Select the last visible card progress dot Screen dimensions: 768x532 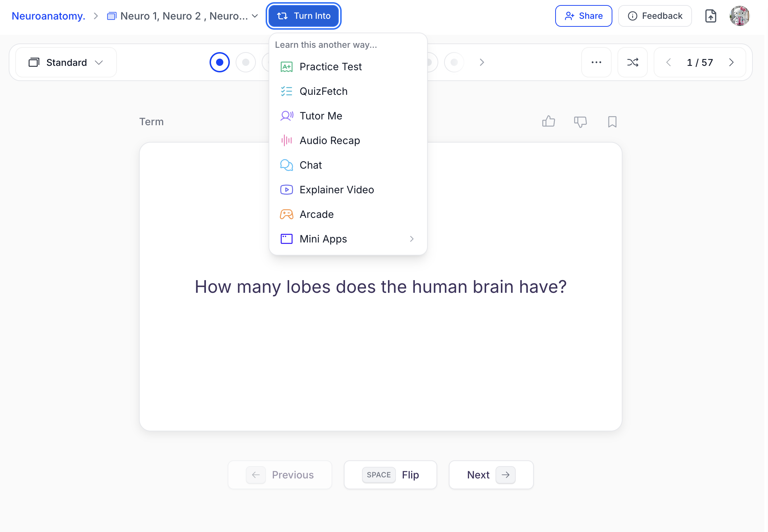pyautogui.click(x=454, y=62)
